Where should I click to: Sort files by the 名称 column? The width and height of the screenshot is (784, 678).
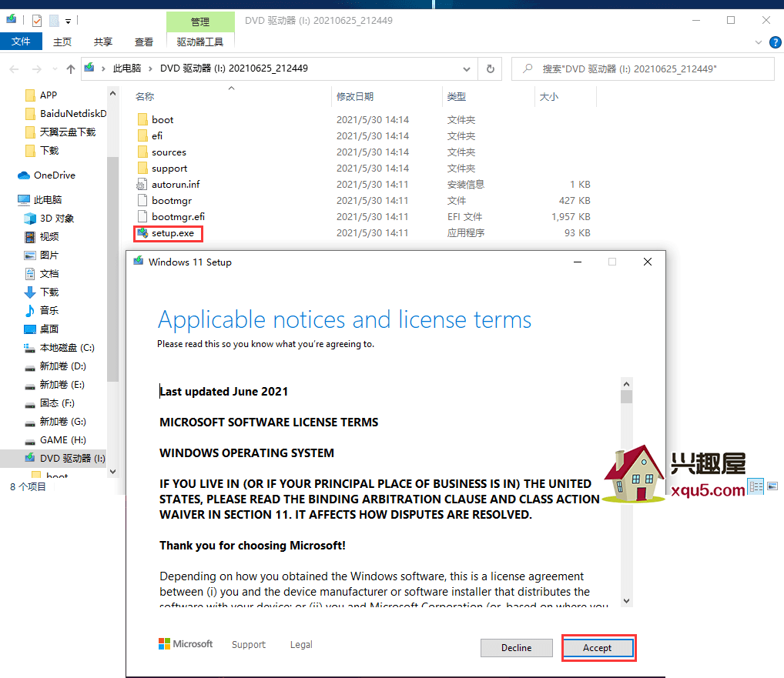tap(145, 96)
